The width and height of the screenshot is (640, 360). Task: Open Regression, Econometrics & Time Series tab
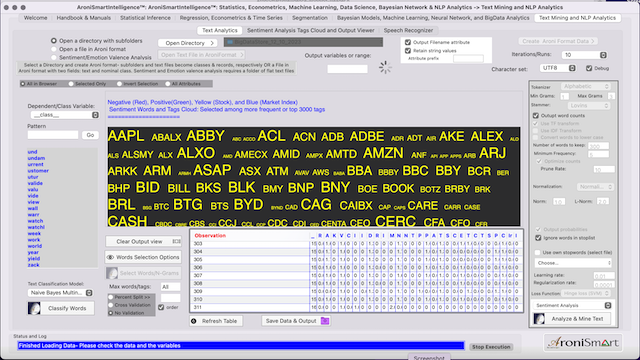[231, 18]
